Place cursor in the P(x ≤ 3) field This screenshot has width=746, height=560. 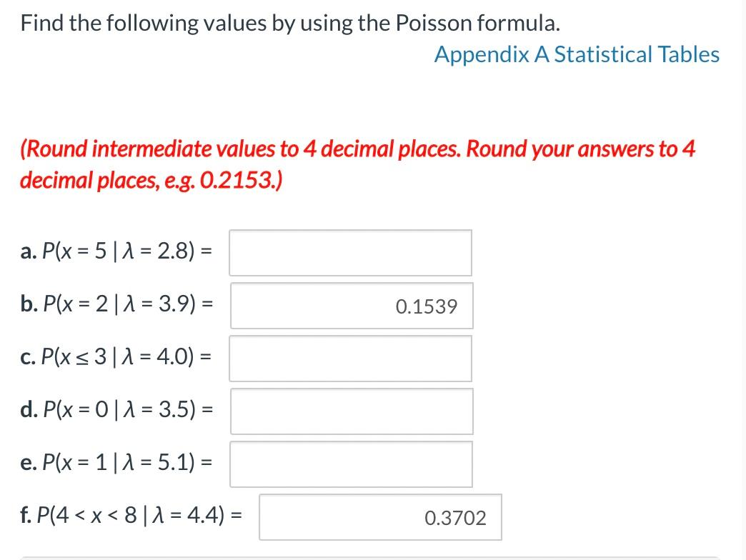[350, 358]
